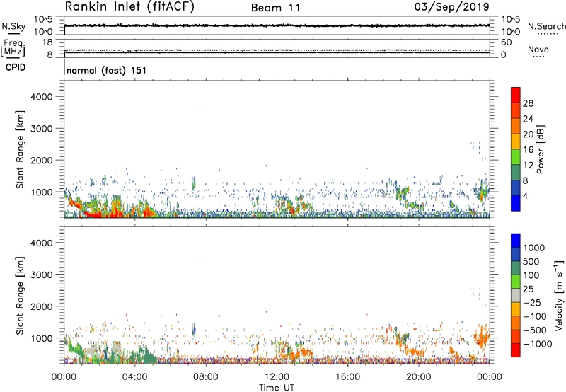Click the sky noise trace in top panel
Viewport: 566px width, 392px height.
277,25
